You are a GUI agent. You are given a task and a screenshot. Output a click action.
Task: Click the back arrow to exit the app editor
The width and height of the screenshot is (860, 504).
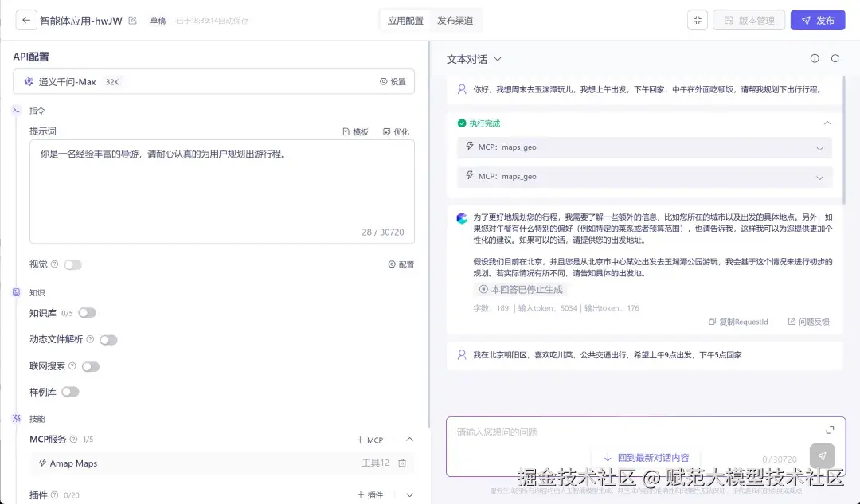[x=25, y=20]
